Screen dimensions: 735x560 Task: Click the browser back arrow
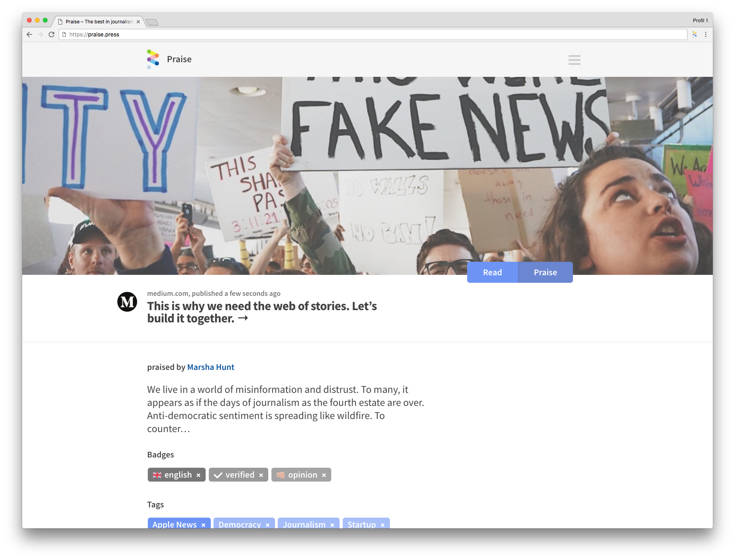[x=29, y=34]
